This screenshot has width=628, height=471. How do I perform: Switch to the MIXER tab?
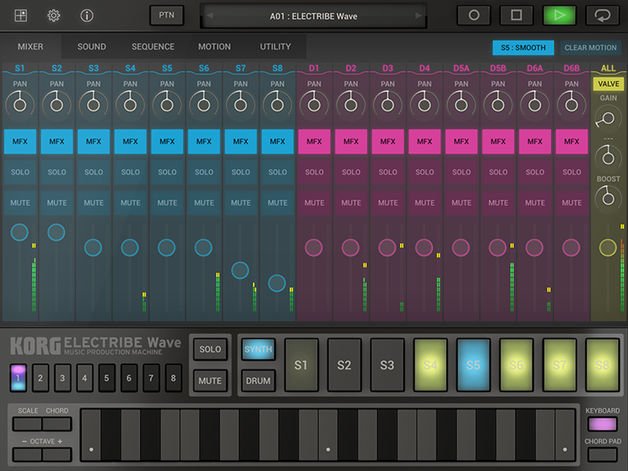tap(30, 46)
